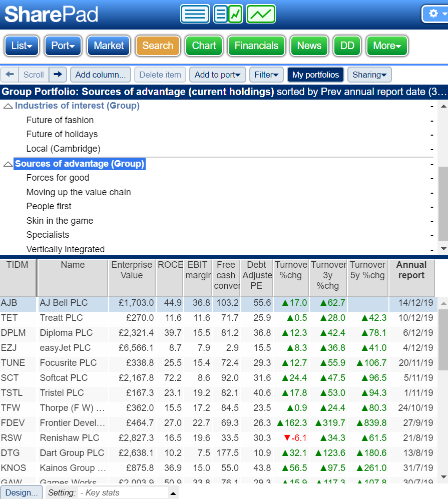Select the Renishaw PLC row

click(x=218, y=438)
